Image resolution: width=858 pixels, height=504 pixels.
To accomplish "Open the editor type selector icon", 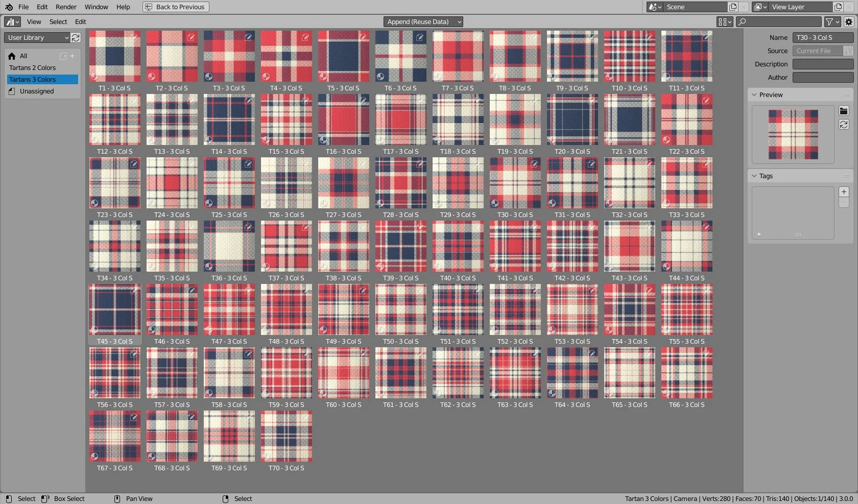I will pos(11,21).
